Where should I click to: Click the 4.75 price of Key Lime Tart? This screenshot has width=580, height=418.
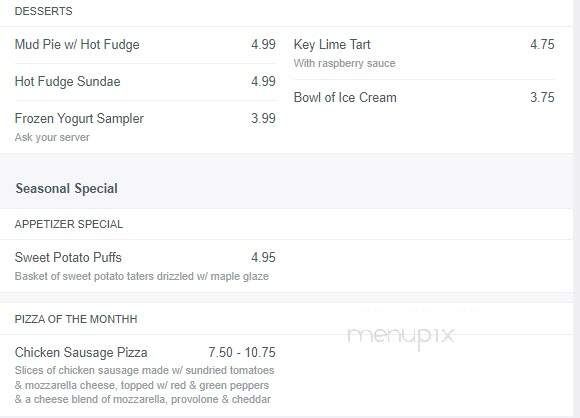[542, 44]
